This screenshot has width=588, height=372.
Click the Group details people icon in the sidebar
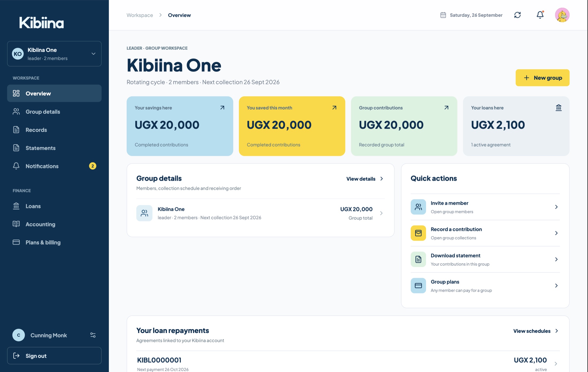click(x=16, y=111)
